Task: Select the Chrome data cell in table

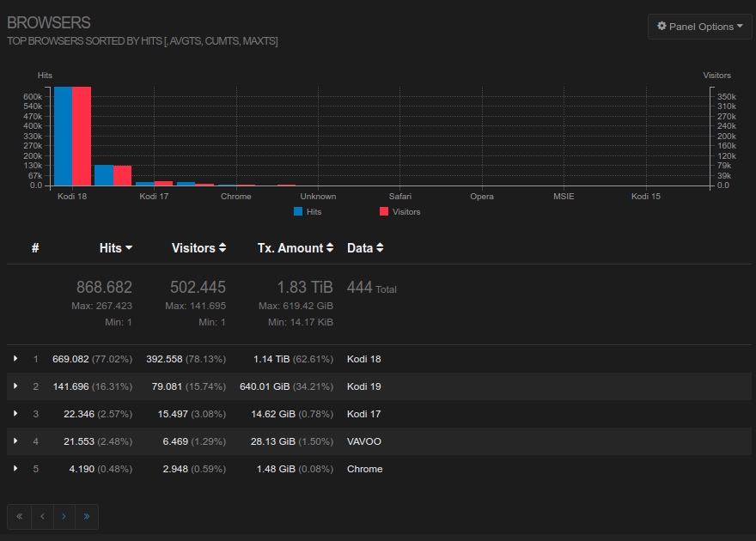Action: click(x=364, y=469)
